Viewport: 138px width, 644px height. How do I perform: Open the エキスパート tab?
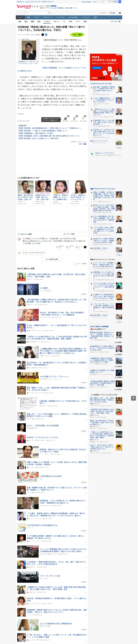point(48,17)
